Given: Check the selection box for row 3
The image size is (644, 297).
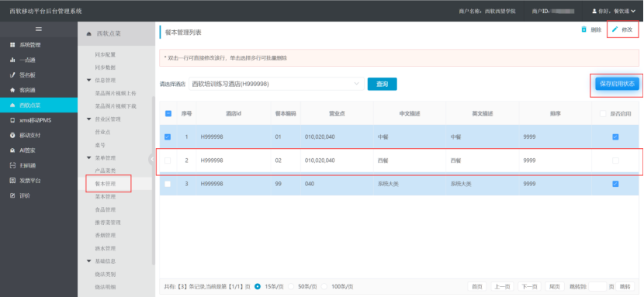Looking at the screenshot, I should click(x=168, y=184).
